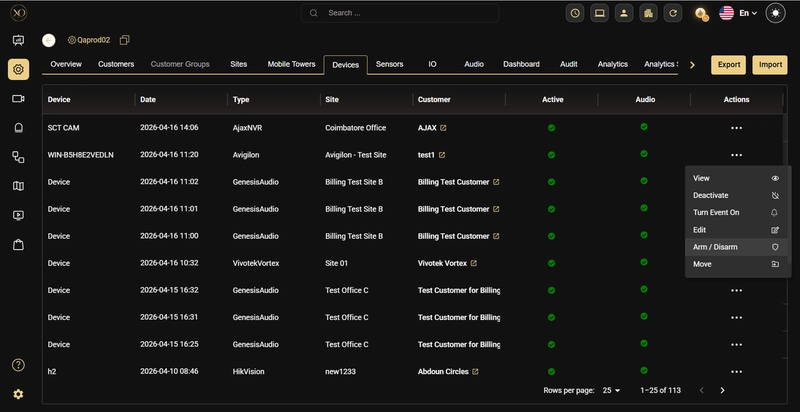Toggle Active status for SCT CAM device
800x412 pixels.
[x=551, y=127]
